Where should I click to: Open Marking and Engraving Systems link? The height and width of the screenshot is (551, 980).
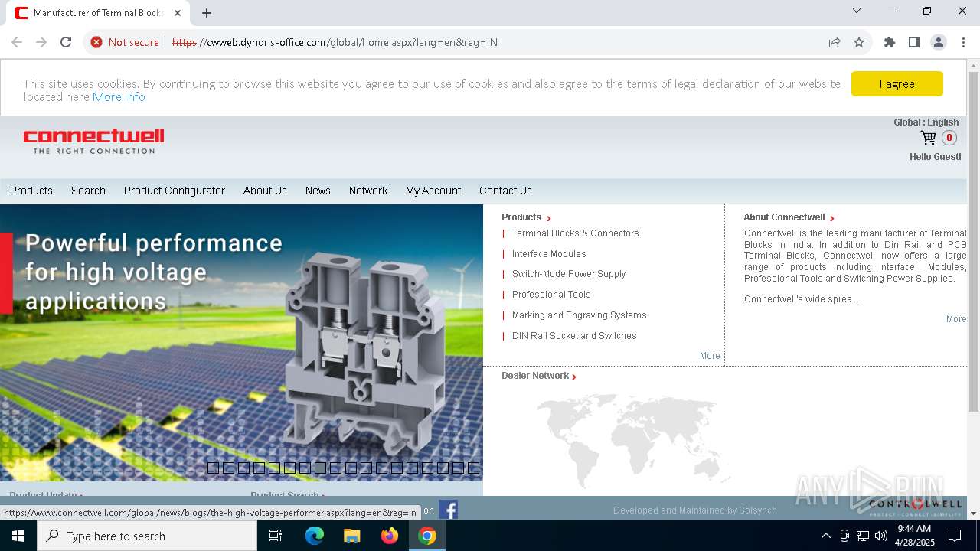coord(579,315)
